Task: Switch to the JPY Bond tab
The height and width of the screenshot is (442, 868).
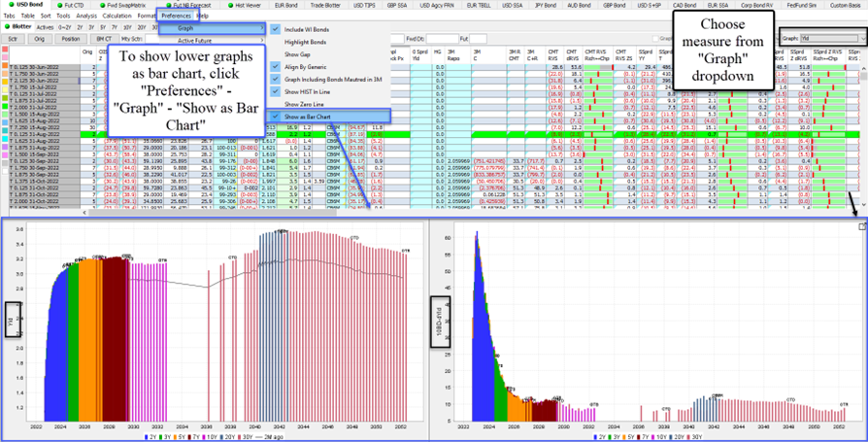Action: click(x=546, y=5)
